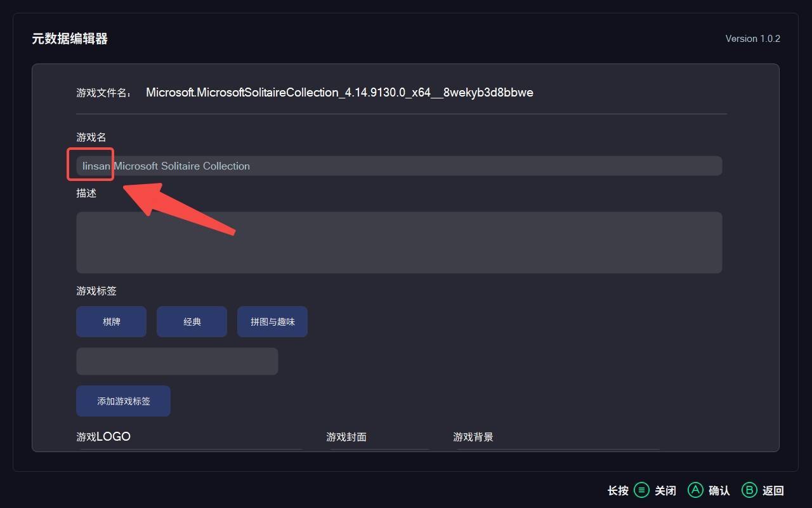
Task: Select the 经典 game tag
Action: (192, 322)
